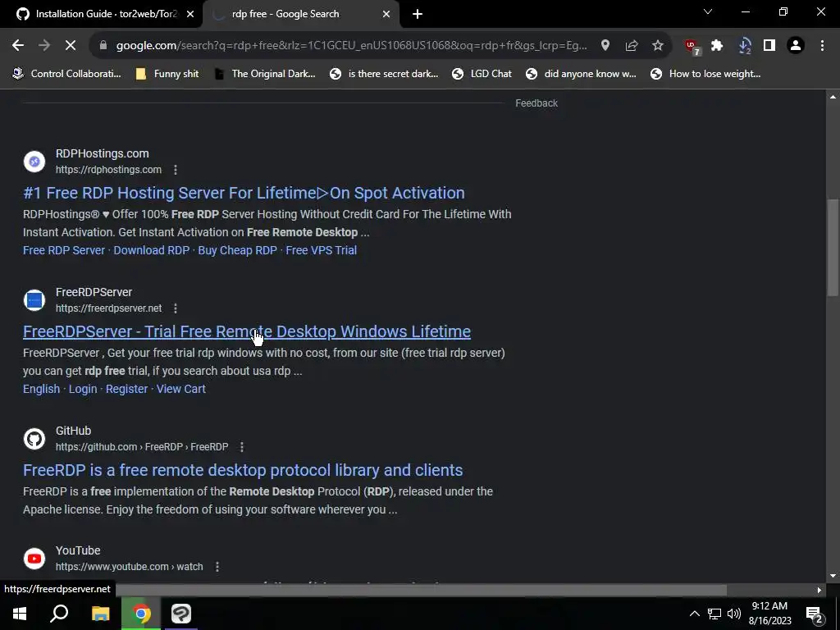Open File Explorer from the taskbar

100,614
